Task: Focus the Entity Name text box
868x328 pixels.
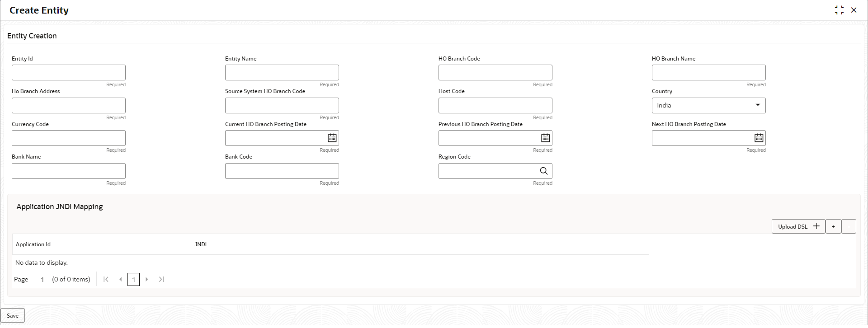Action: tap(282, 73)
